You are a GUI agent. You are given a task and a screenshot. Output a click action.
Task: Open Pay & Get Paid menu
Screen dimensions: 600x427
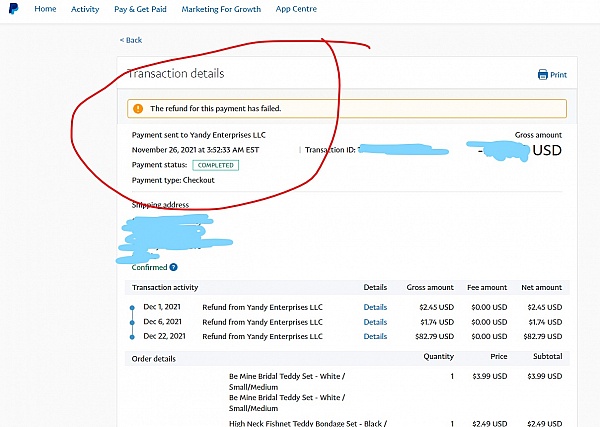pos(139,9)
